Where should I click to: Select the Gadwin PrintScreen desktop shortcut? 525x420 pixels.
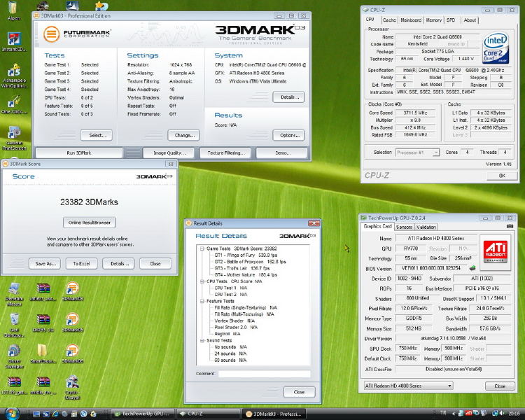tap(14, 139)
